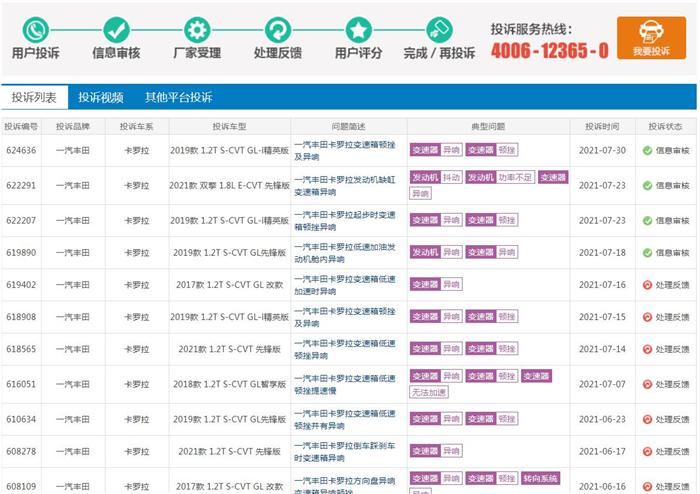Open complaint 622291 engine description link
700x494 pixels.
coord(345,186)
